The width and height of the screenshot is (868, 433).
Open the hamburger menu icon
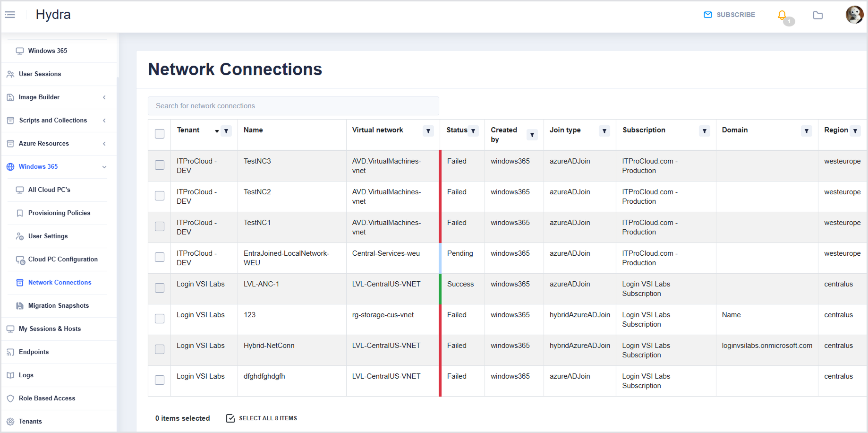point(10,15)
